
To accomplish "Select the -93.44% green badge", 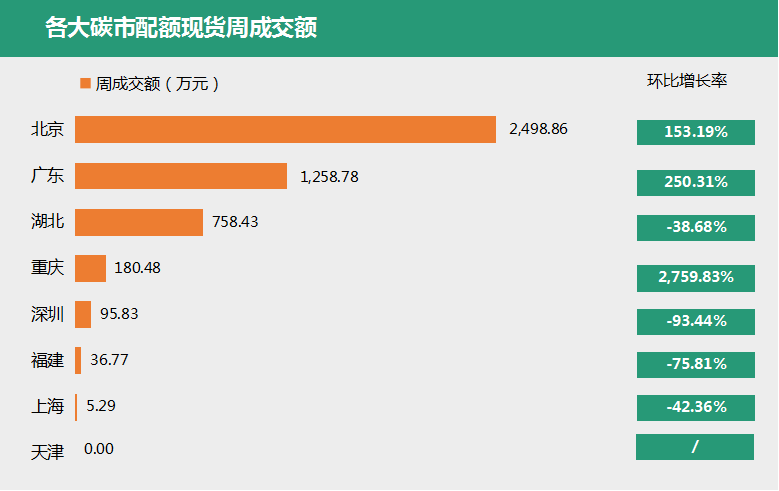I will [x=696, y=322].
